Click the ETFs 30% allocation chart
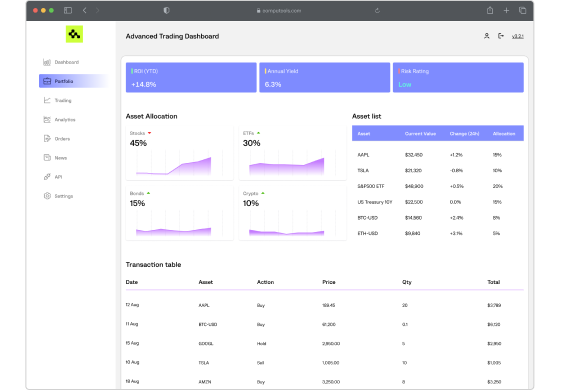Screen dimensions: 561x390 tap(293, 153)
